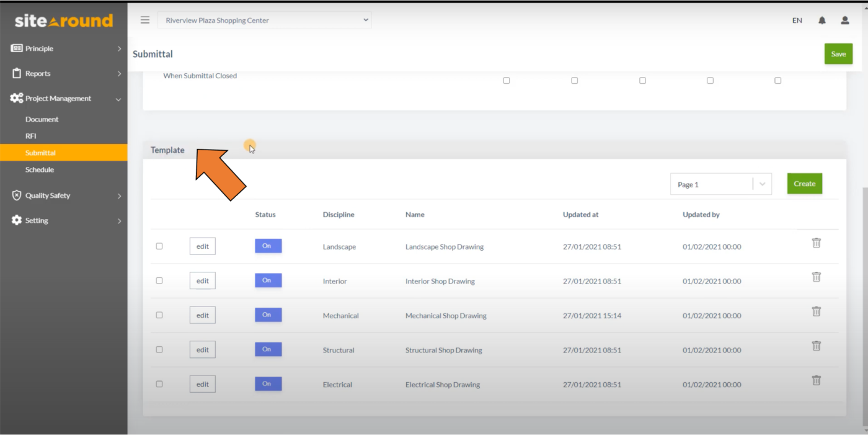Viewport: 868px width, 435px height.
Task: Delete the Mechanical Shop Drawing template
Action: [x=817, y=312]
